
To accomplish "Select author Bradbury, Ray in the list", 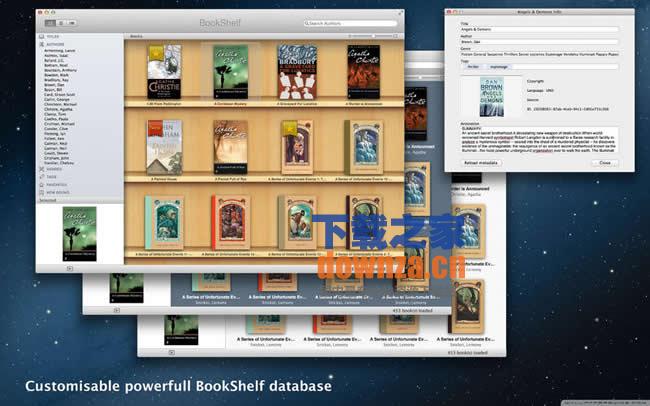I will pyautogui.click(x=57, y=80).
